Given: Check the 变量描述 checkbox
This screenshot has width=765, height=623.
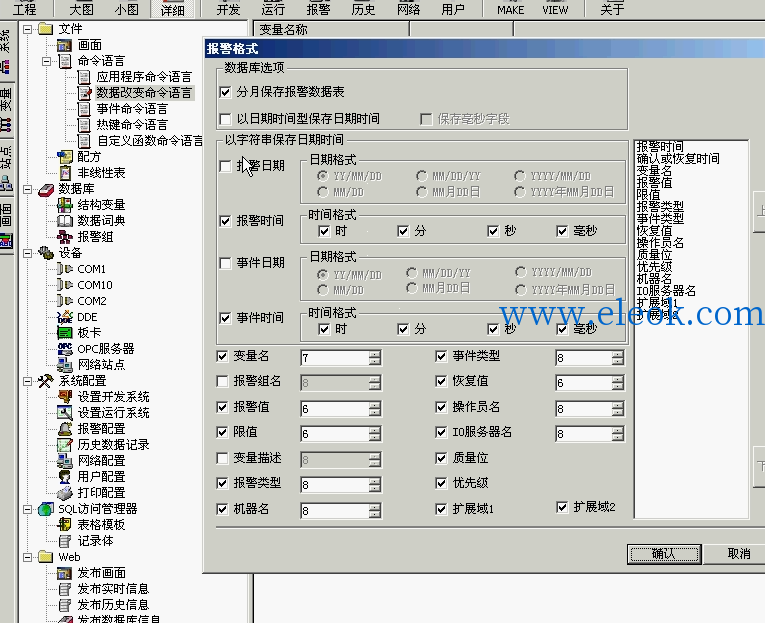Looking at the screenshot, I should click(x=222, y=458).
